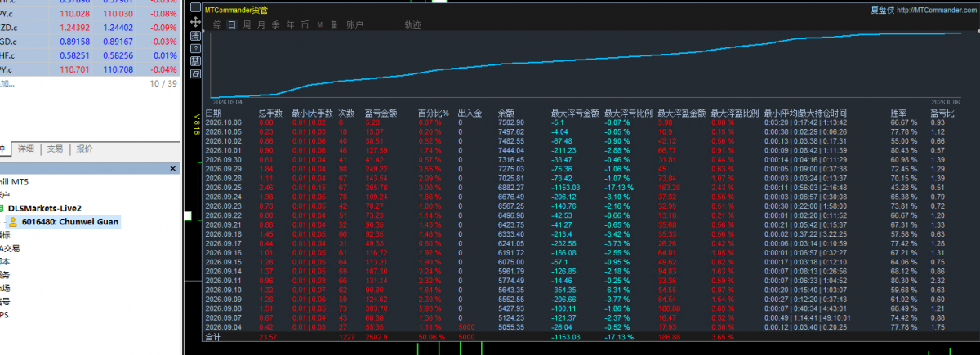Screen dimensions: 980x355
Task: Click ask price 110.030 in market watch
Action: click(x=120, y=13)
